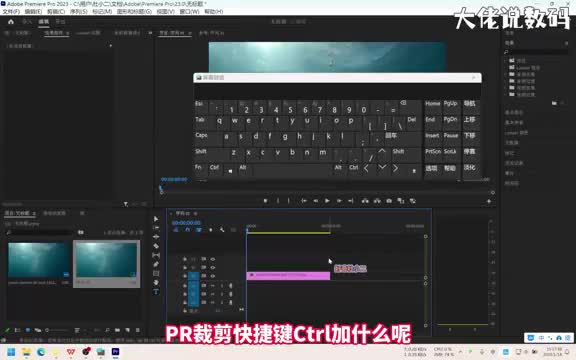Switch to the 编辑 workspace tab
The width and height of the screenshot is (576, 360).
[43, 22]
